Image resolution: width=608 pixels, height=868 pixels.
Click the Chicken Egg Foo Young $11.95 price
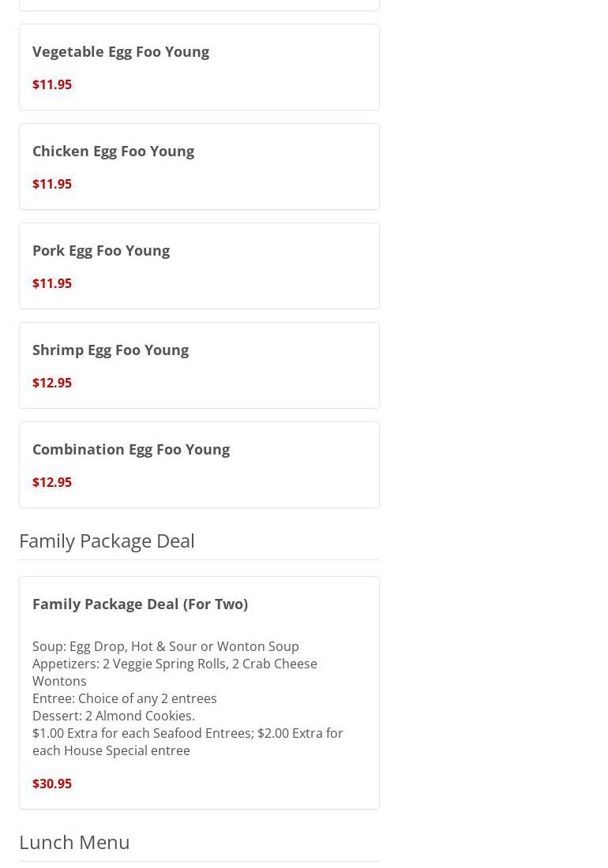[x=52, y=184]
